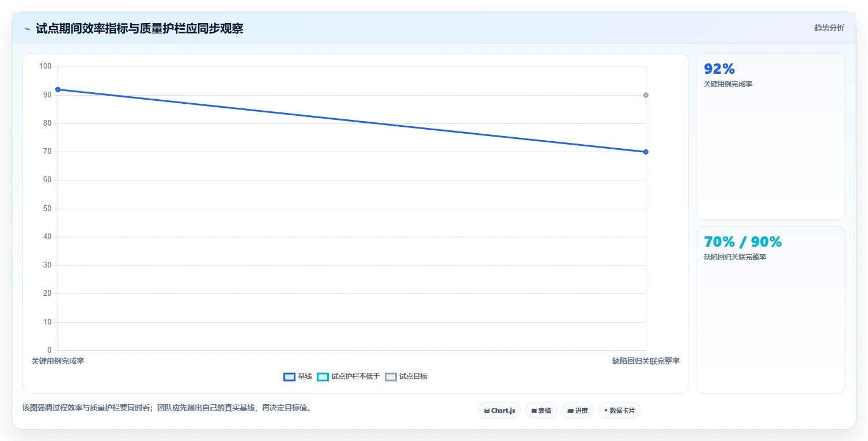Click the gray 试点目标 legend color box

point(391,377)
